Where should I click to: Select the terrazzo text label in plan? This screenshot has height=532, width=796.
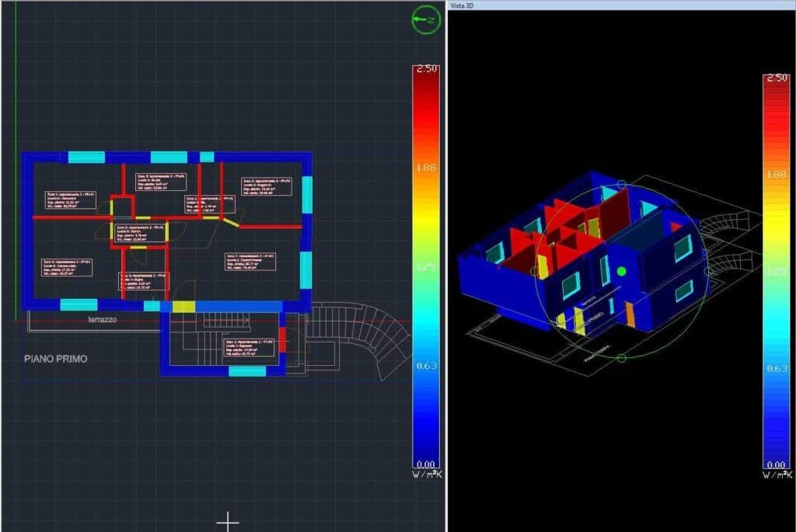(x=103, y=319)
